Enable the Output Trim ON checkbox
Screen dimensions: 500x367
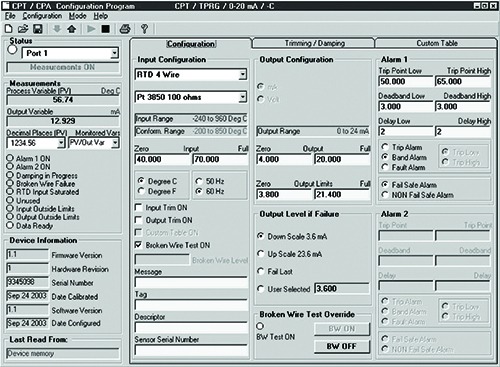(138, 220)
